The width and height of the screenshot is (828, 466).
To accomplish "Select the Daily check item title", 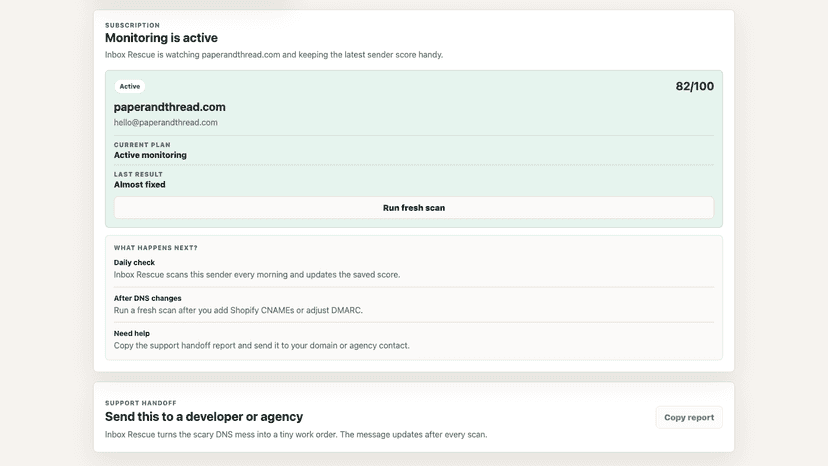I will coord(134,263).
